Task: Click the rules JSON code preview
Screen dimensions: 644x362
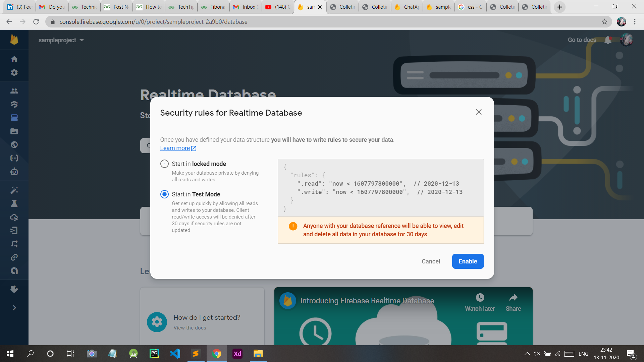Action: click(x=381, y=188)
